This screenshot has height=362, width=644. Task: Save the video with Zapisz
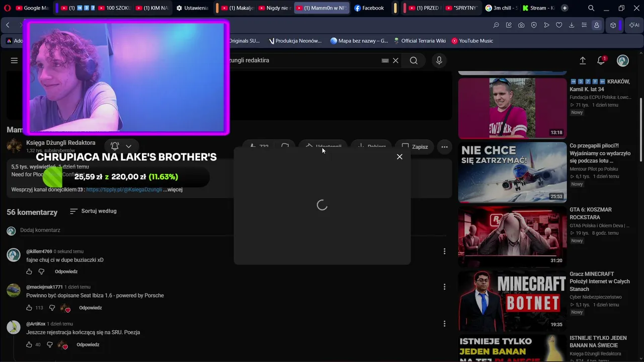coord(415,147)
